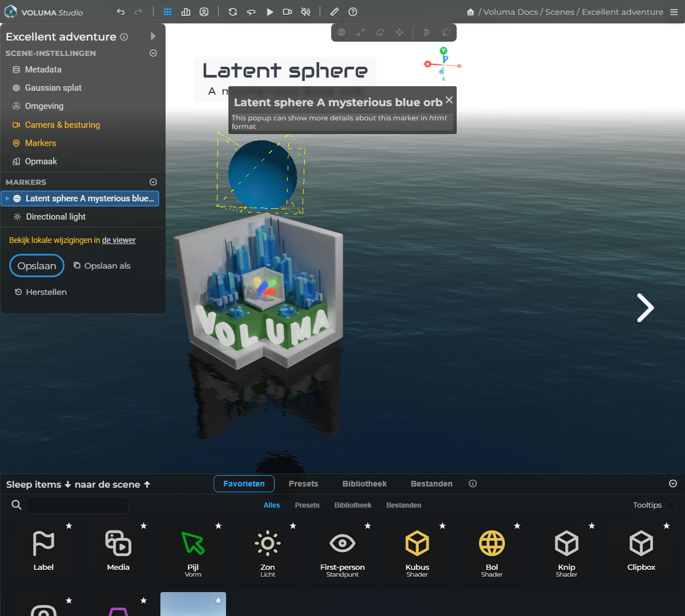
Task: Click the info icon beside Excellent adventure
Action: [x=124, y=37]
